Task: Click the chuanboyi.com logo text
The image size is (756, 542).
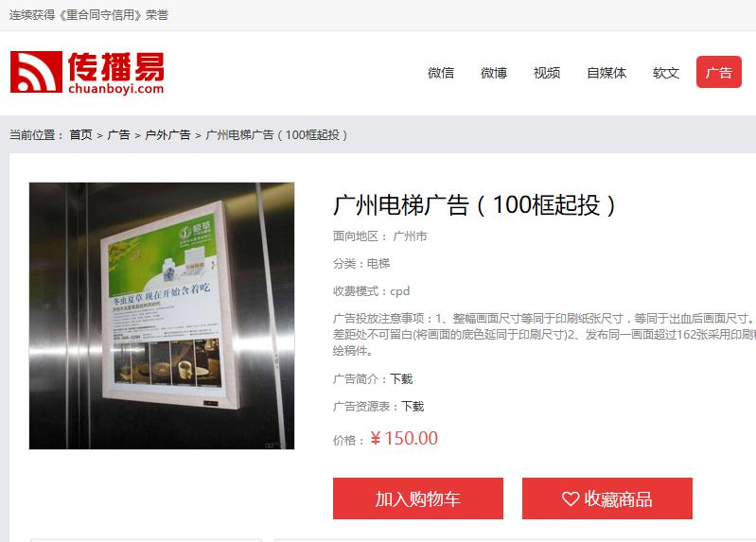Action: click(x=116, y=89)
